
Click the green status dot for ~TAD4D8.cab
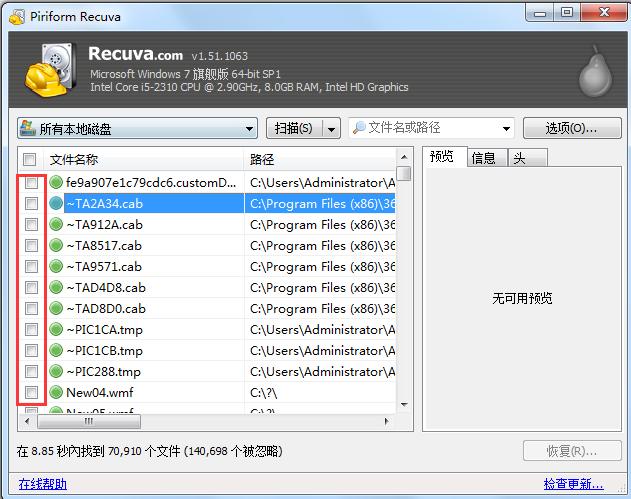click(x=56, y=287)
